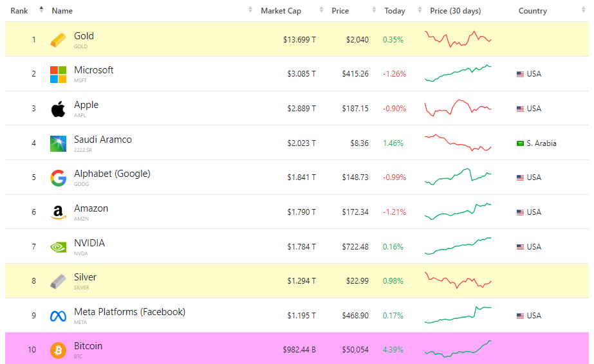This screenshot has height=364, width=594.
Task: Click the S. Arabia country text
Action: coord(541,143)
